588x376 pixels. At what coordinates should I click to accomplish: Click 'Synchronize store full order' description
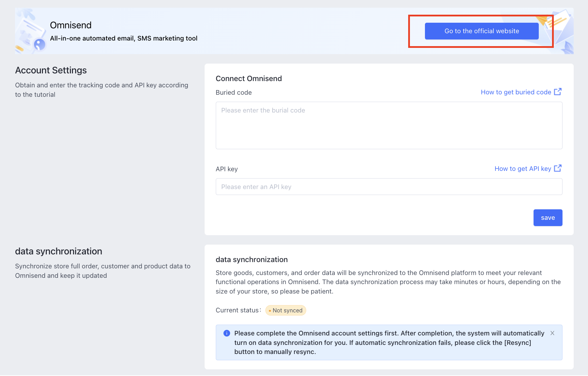[103, 271]
